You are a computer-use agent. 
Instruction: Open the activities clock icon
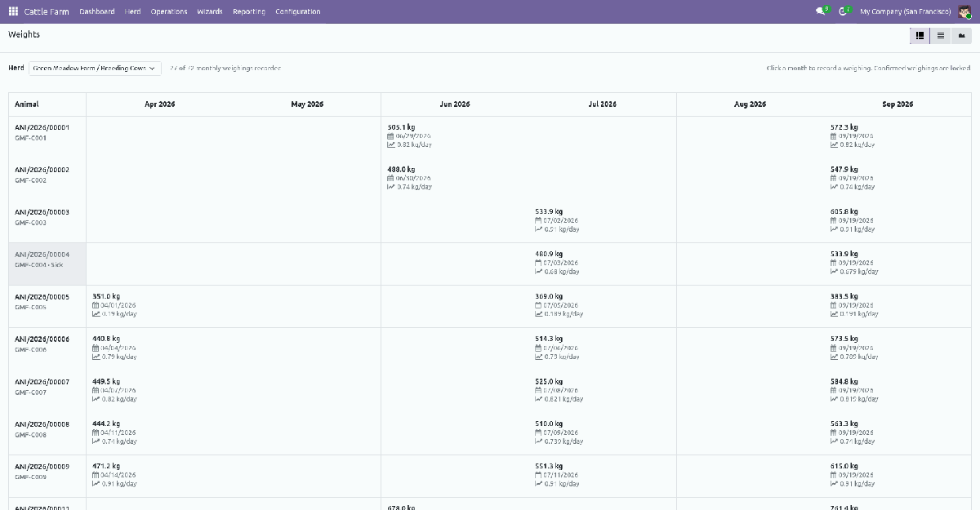pyautogui.click(x=844, y=11)
